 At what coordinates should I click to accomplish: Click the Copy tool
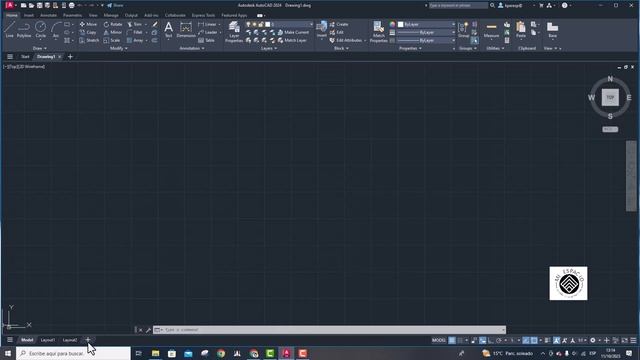[88, 32]
